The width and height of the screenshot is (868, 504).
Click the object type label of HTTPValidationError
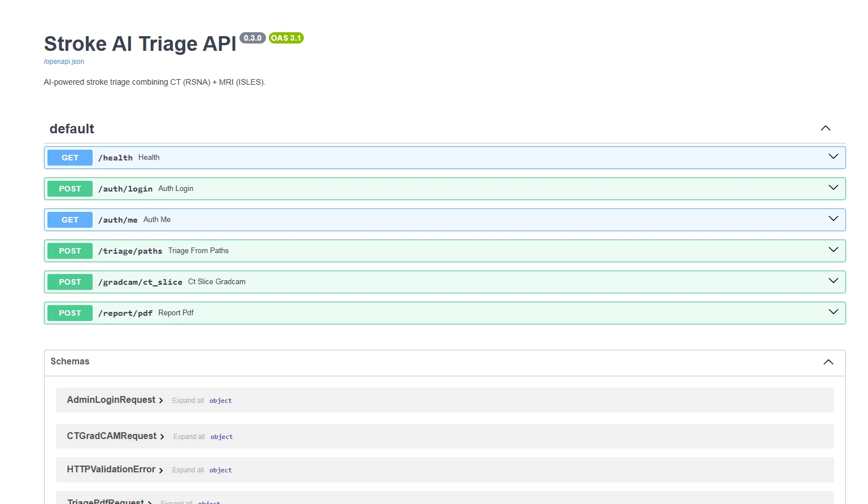pyautogui.click(x=221, y=470)
